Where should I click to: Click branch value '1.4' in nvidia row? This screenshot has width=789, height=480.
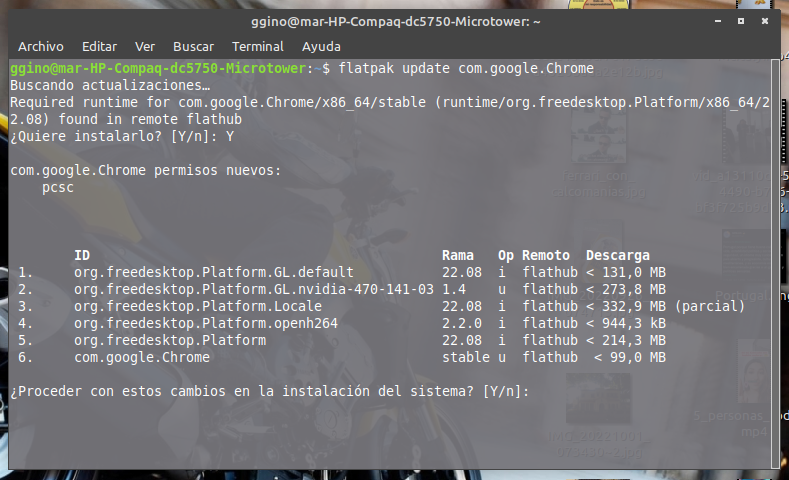pos(454,290)
